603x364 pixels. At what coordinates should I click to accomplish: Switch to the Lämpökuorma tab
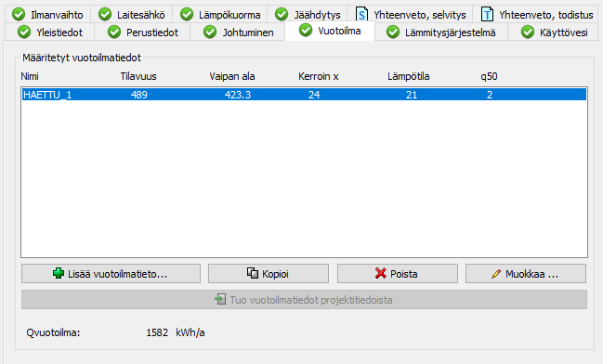coord(220,15)
